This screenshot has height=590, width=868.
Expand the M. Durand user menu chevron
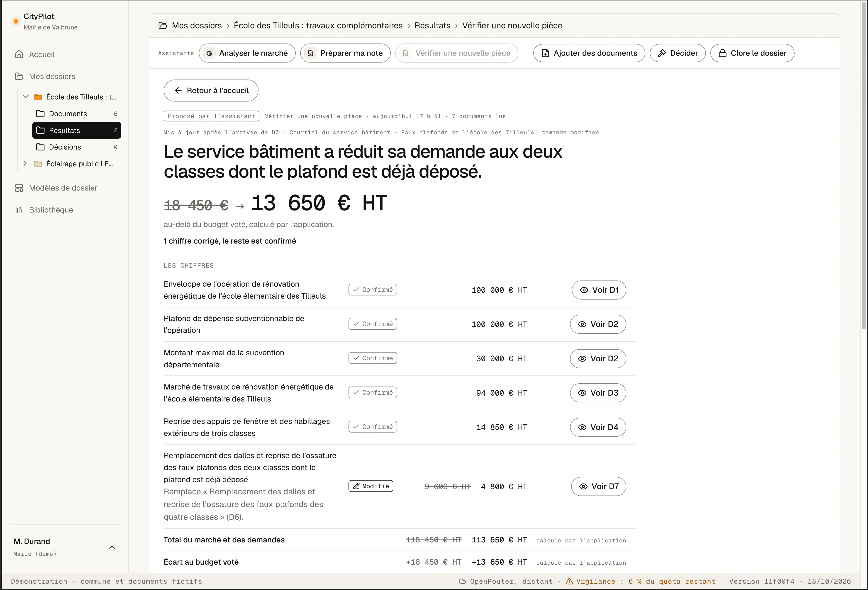point(112,547)
